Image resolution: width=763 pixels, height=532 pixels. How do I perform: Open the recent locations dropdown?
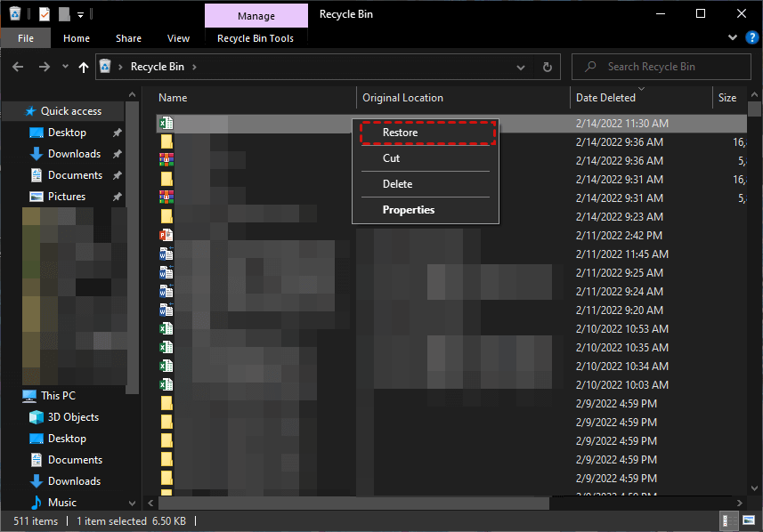[x=65, y=67]
